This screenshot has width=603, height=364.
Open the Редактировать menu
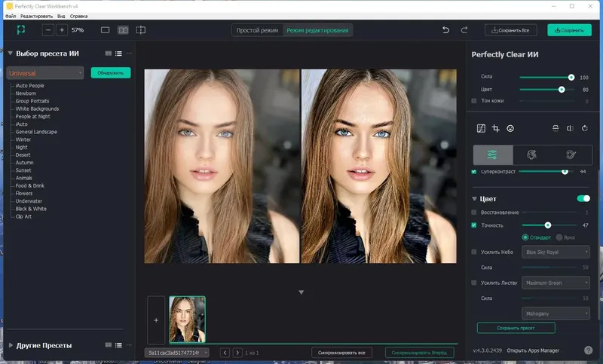36,16
